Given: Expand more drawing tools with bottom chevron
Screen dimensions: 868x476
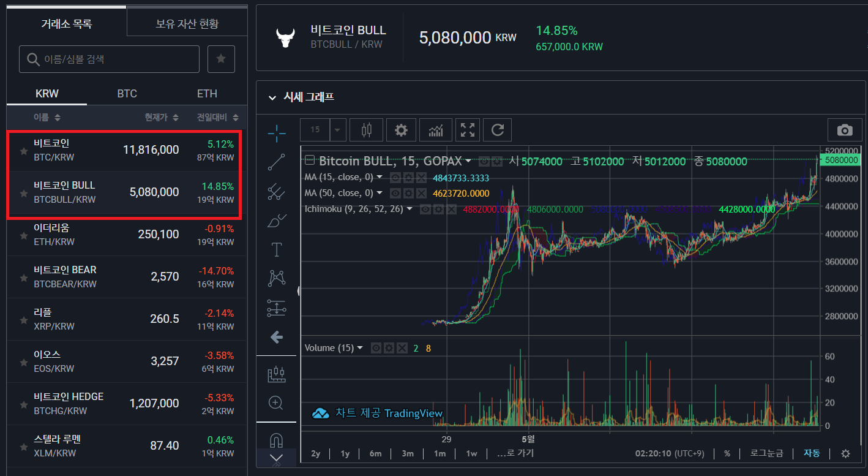Looking at the screenshot, I should tap(277, 458).
